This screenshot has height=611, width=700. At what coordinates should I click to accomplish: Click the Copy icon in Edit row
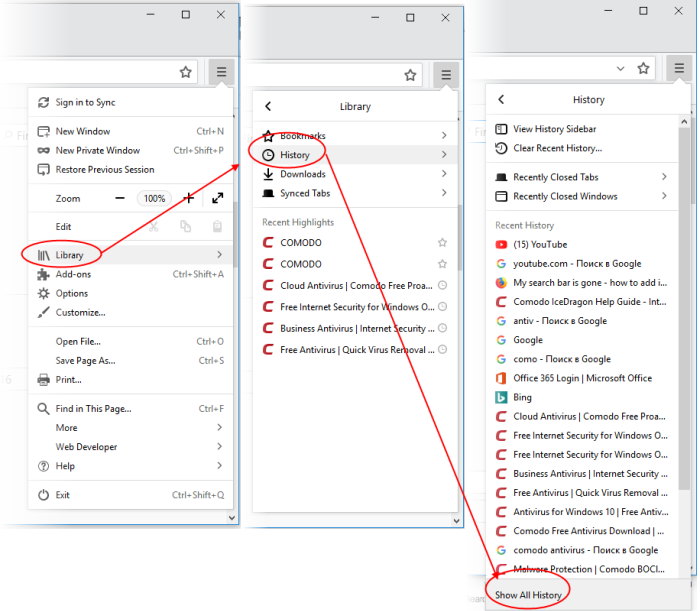point(185,227)
